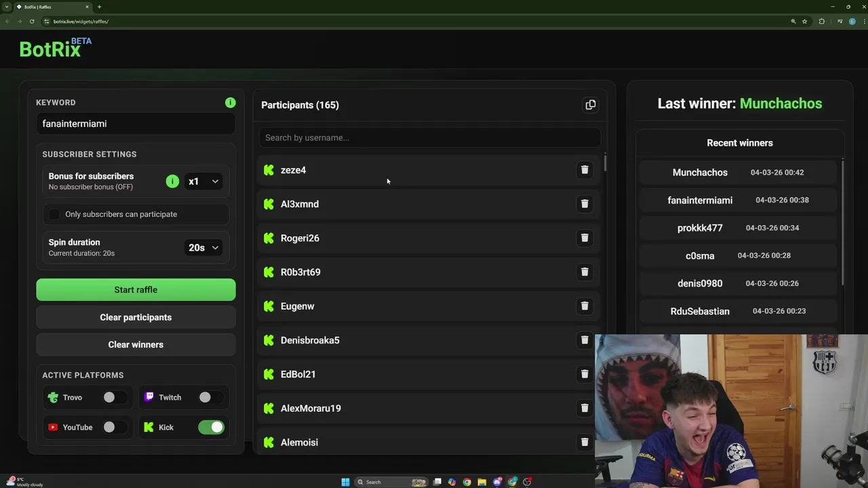
Task: Click the green info icon beside KEYWORD
Action: (x=231, y=102)
